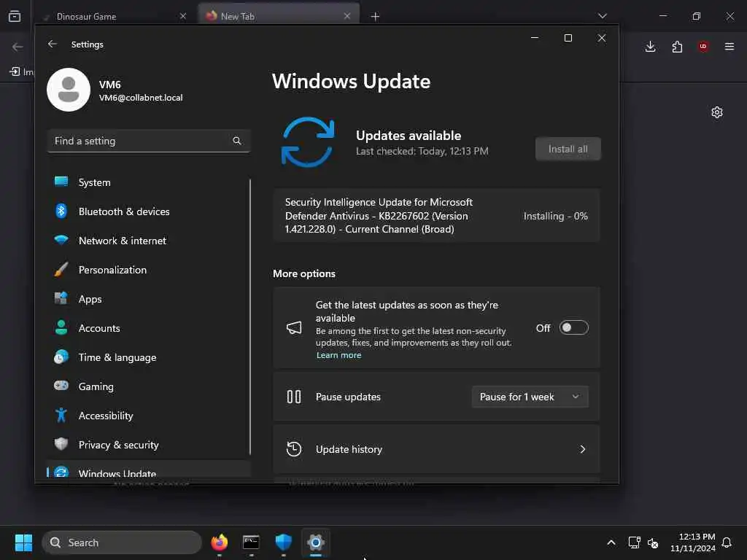Open Update history page
Image resolution: width=747 pixels, height=560 pixels.
(x=436, y=449)
